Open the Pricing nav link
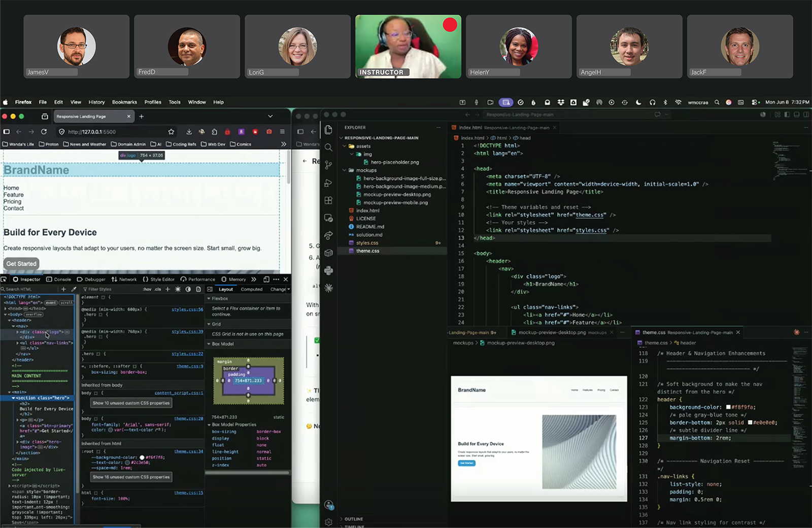The image size is (812, 528). 12,201
